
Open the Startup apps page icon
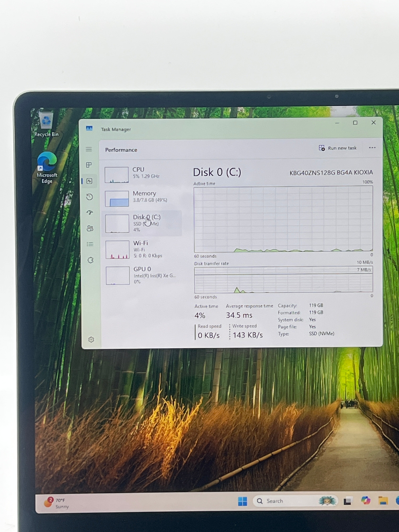pyautogui.click(x=90, y=213)
